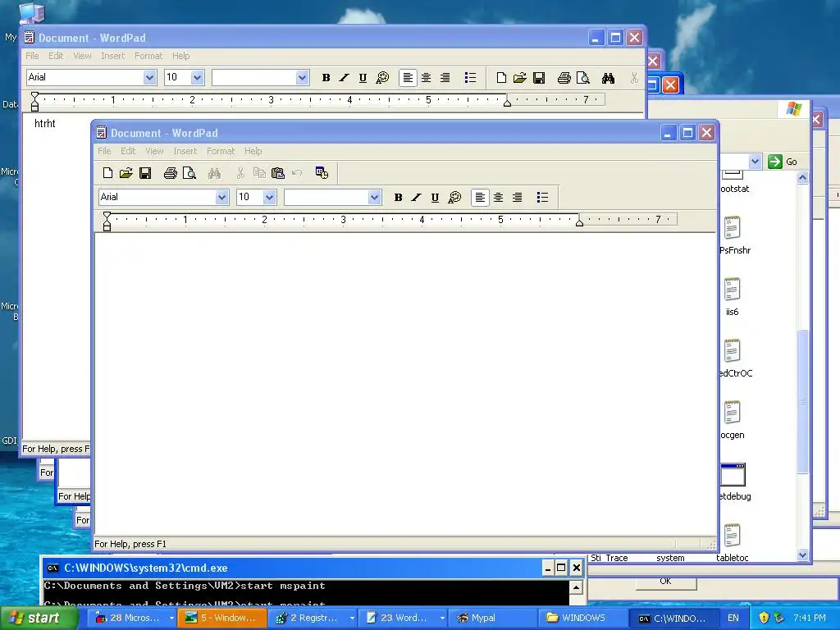Open Format menu in front WordPad
840x630 pixels.
pyautogui.click(x=221, y=151)
